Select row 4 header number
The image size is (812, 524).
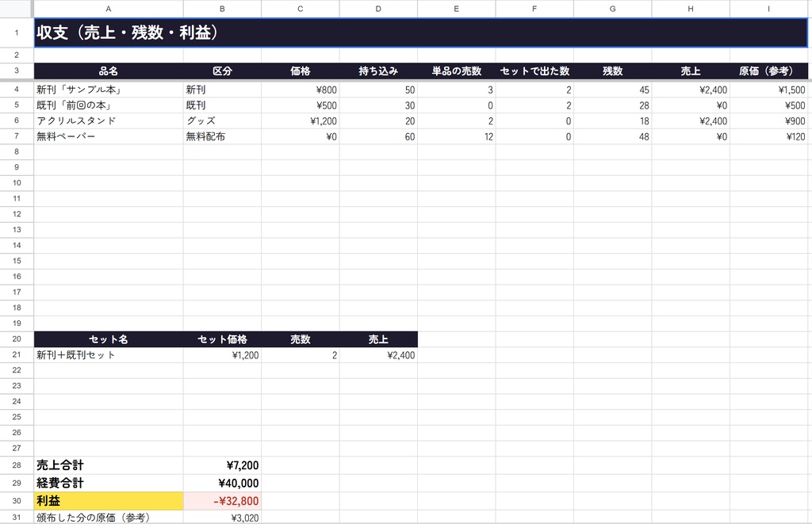(x=17, y=89)
